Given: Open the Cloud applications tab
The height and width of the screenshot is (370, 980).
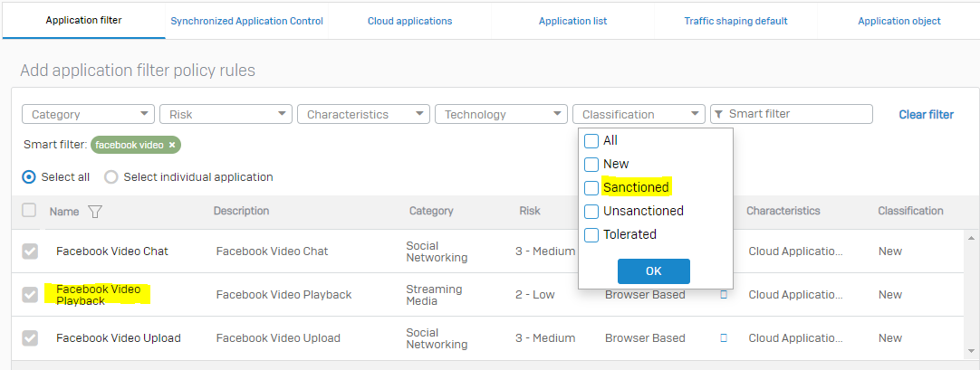Looking at the screenshot, I should 410,21.
